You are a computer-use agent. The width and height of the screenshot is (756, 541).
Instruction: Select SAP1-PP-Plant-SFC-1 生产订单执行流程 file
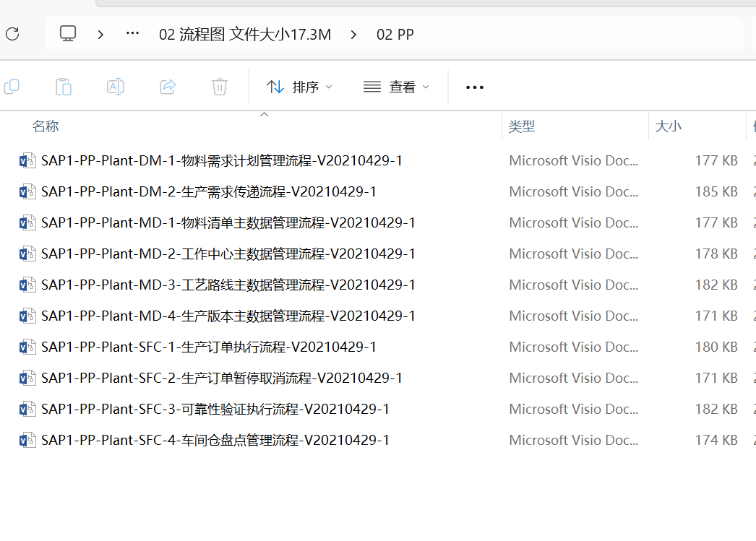[208, 347]
